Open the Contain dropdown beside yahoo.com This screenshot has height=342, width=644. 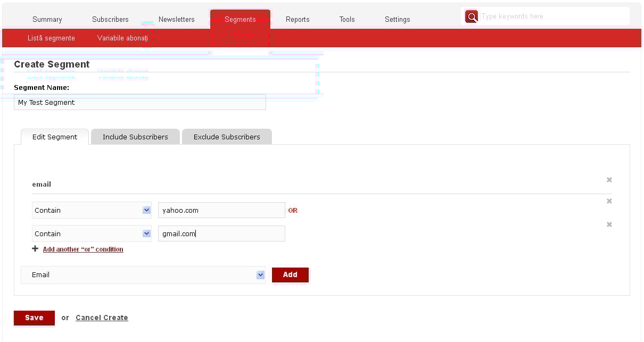click(92, 210)
